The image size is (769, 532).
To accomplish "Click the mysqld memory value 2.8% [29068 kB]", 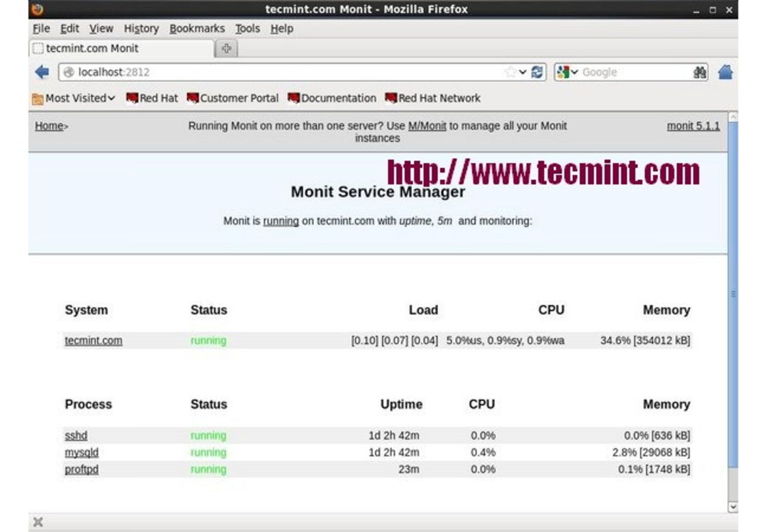I will tap(651, 452).
